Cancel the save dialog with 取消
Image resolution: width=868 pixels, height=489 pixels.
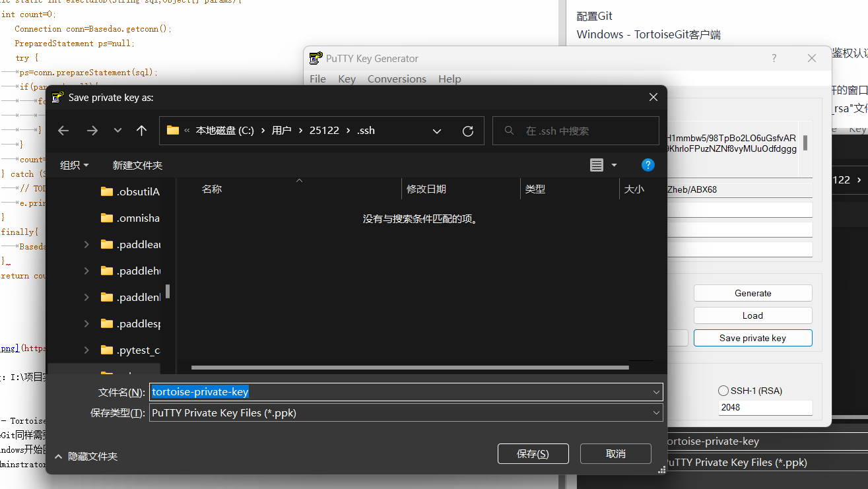(x=616, y=454)
